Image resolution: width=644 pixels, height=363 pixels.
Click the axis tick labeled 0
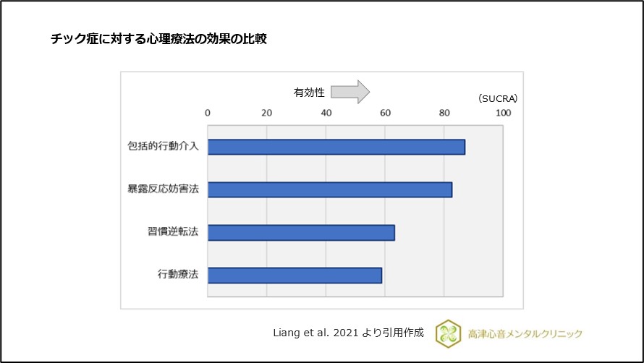[208, 113]
